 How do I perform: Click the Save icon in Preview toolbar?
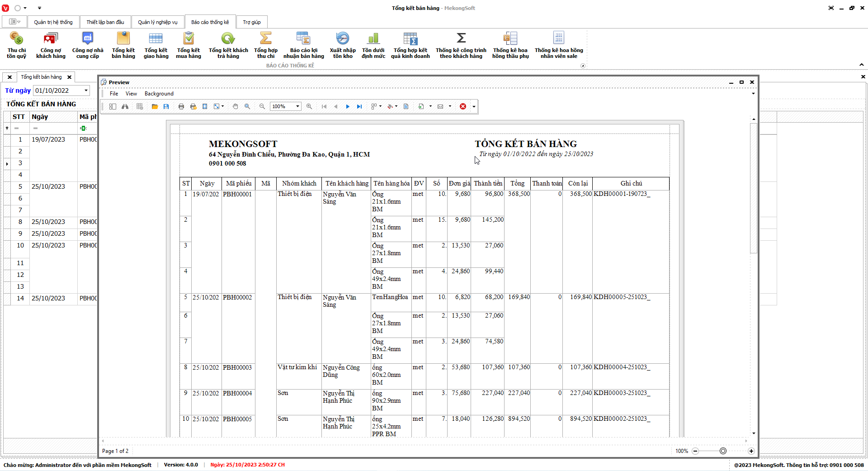click(166, 107)
